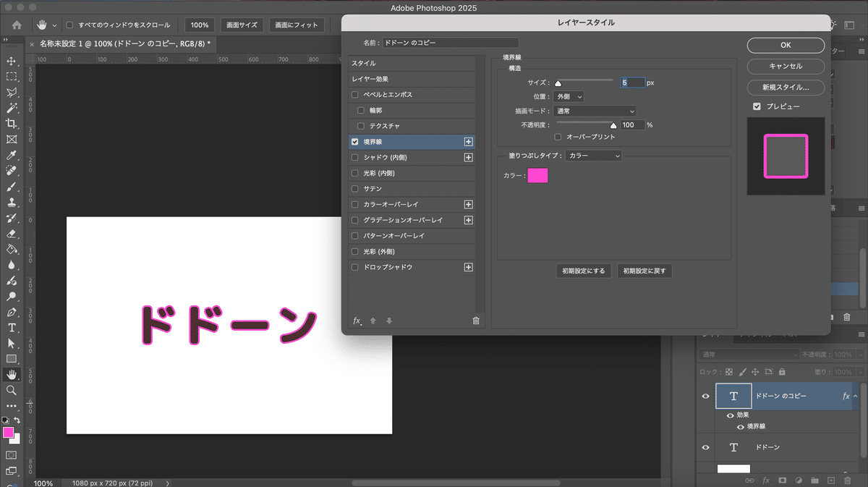Hide the 境界線 effect in the Layers panel
This screenshot has height=487, width=868.
(741, 427)
